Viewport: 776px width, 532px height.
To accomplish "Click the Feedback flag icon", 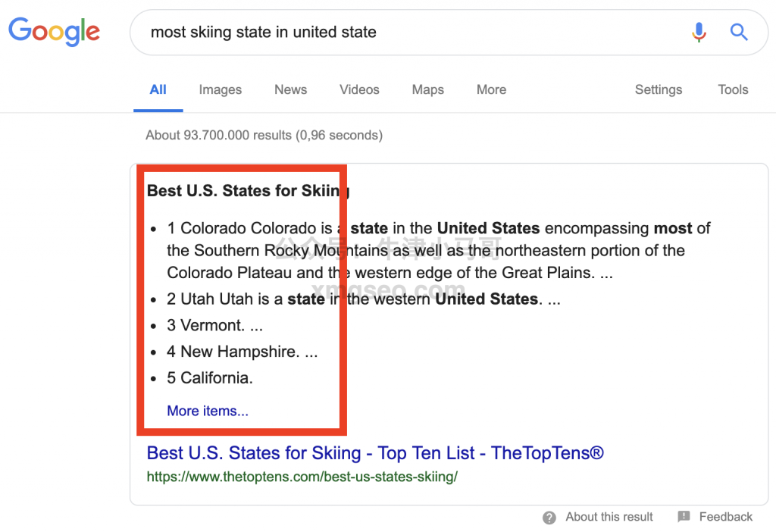I will (x=684, y=517).
